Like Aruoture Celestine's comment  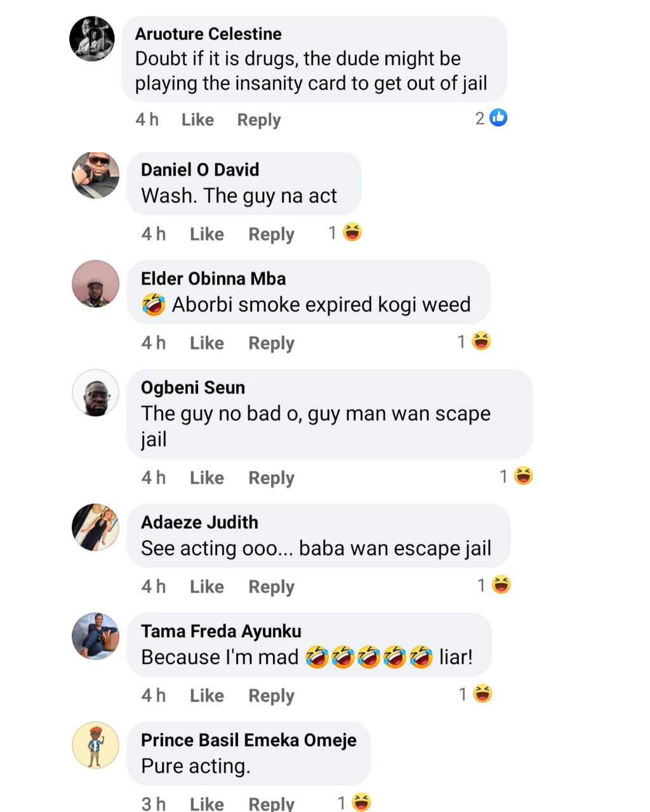click(x=197, y=120)
